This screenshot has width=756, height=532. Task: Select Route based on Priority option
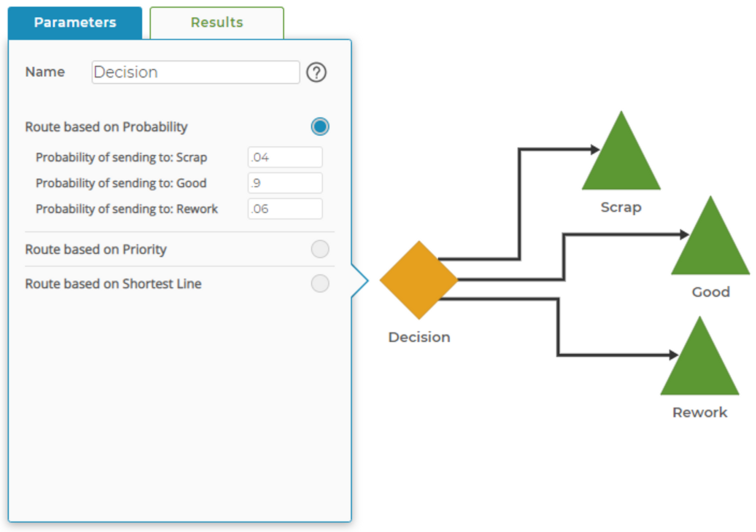point(320,250)
